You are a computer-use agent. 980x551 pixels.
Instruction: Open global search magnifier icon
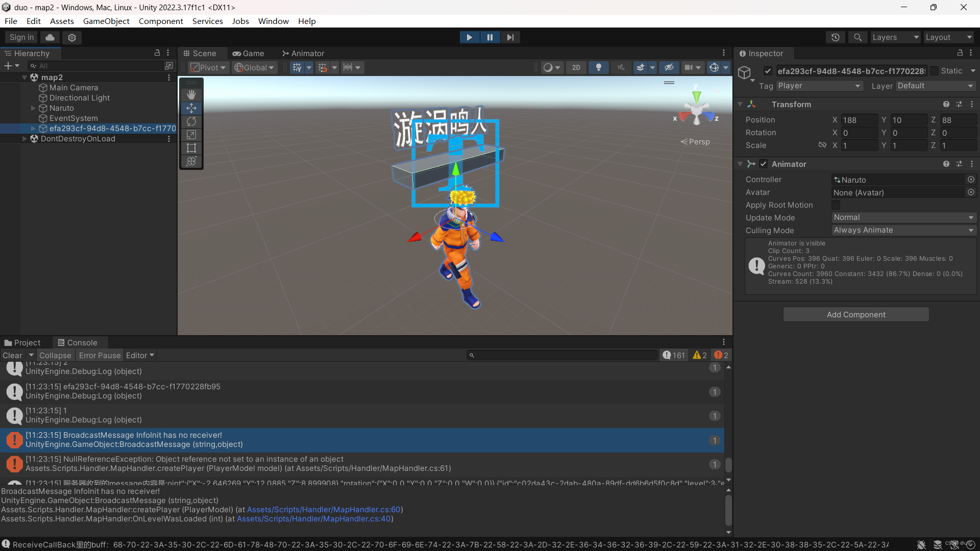click(857, 37)
